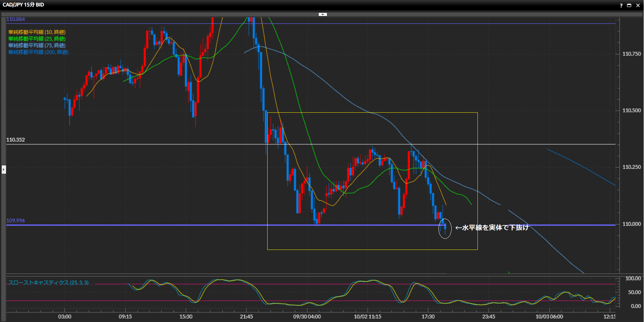Maximize the CAD/JPY chart window
Image resolution: width=644 pixels, height=322 pixels.
(x=629, y=5)
